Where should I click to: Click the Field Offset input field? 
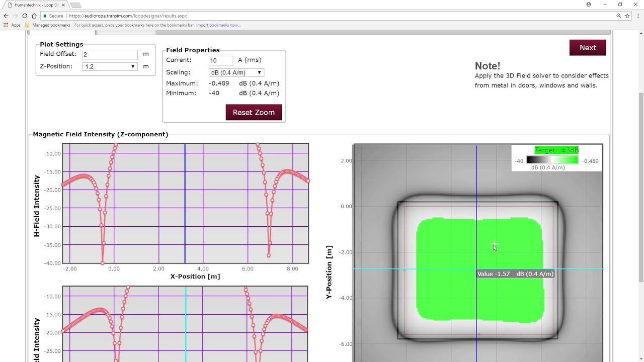(110, 54)
